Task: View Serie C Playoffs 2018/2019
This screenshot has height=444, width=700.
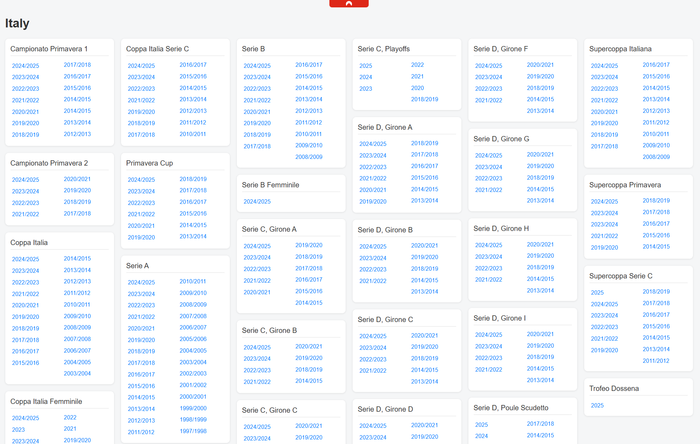Action: coord(425,100)
